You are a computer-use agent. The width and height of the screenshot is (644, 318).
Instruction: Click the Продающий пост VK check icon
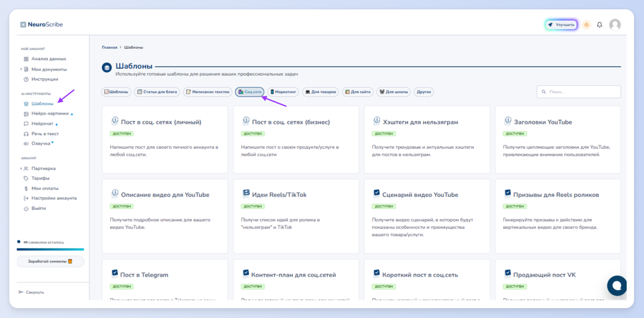click(x=508, y=273)
